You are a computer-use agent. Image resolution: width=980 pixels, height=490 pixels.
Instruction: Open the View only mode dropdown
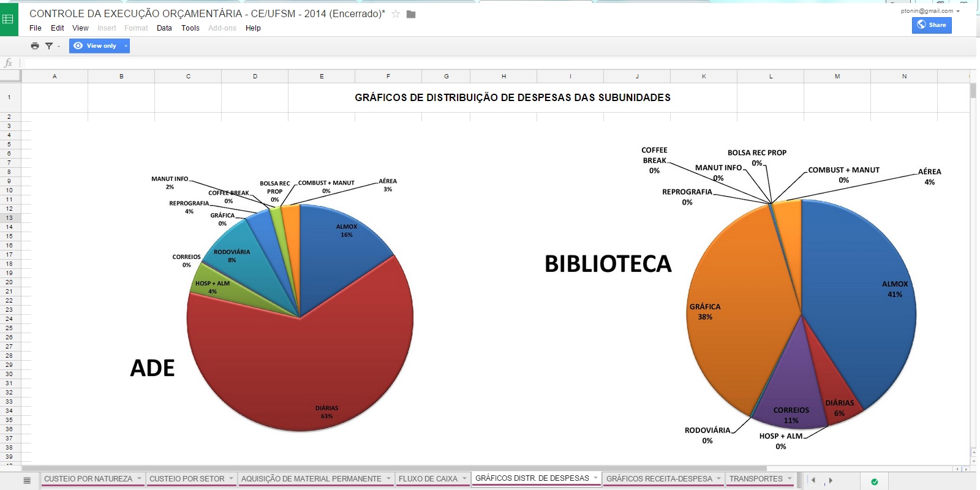pos(126,46)
